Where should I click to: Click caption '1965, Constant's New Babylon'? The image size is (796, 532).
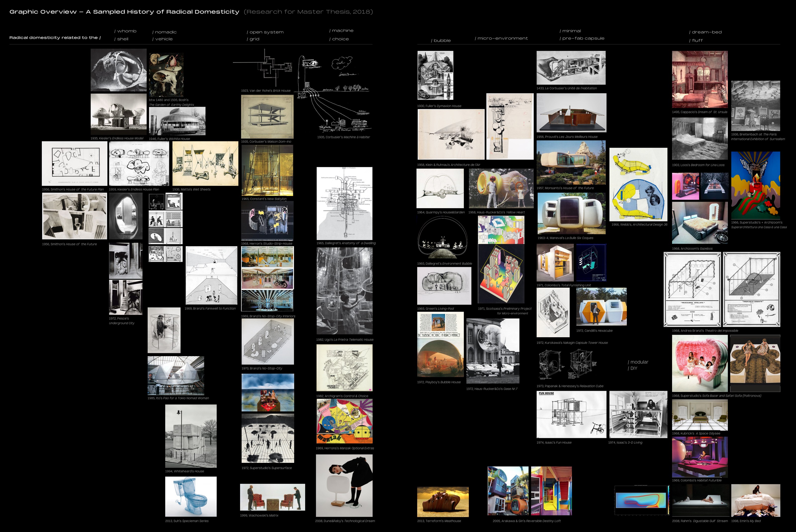pyautogui.click(x=264, y=199)
